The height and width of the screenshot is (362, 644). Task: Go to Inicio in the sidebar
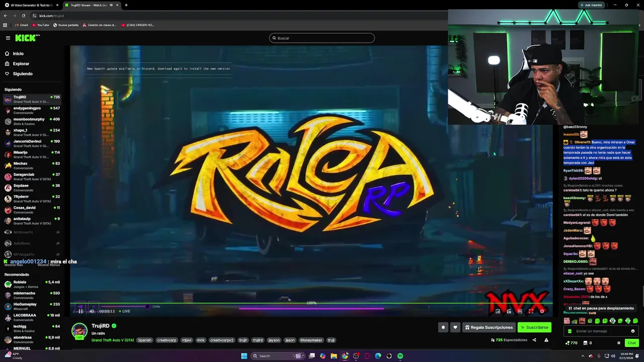(x=18, y=53)
